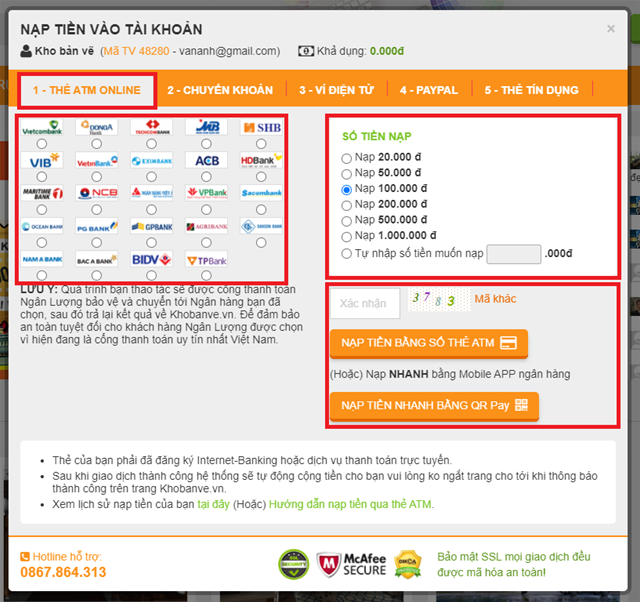The width and height of the screenshot is (640, 602).
Task: Click the NCB bank logo
Action: pos(97,193)
